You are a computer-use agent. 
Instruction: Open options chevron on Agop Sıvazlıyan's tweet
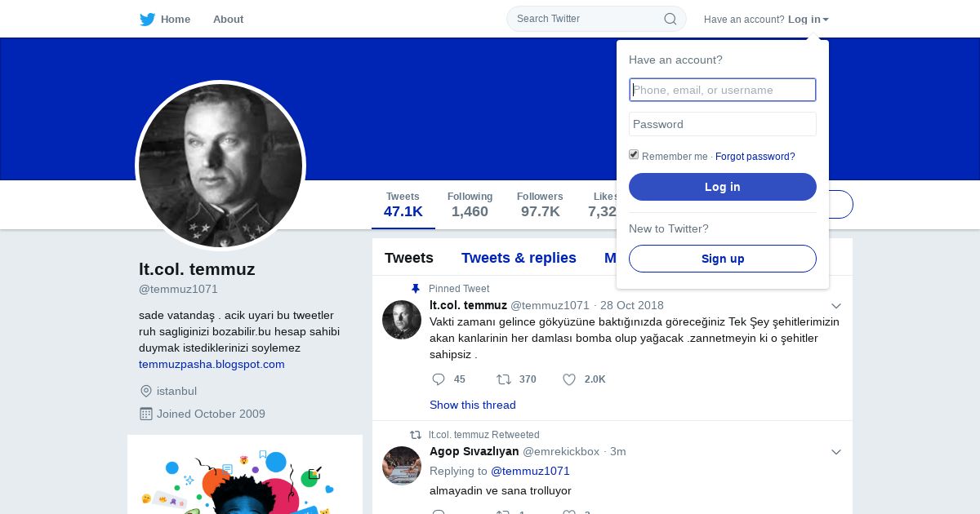(x=835, y=452)
